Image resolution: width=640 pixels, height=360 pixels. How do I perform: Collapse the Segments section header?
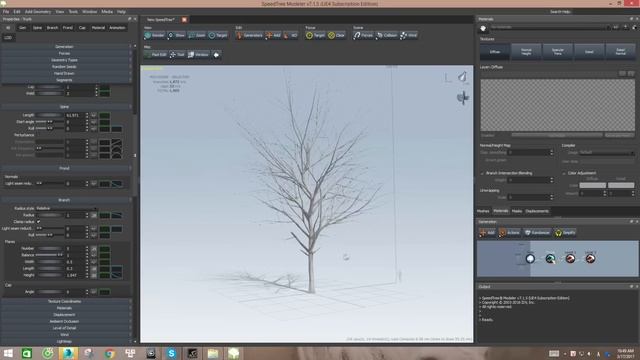[64, 80]
